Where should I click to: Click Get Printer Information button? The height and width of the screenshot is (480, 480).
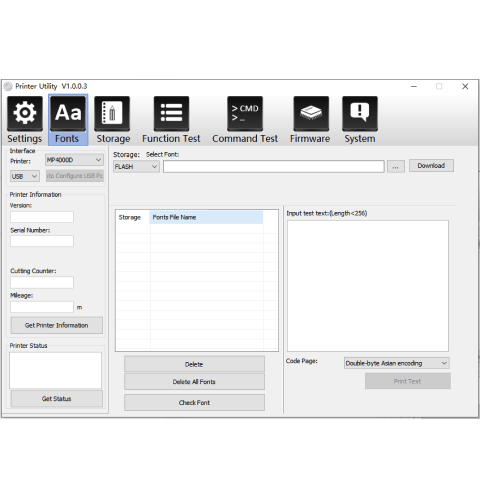(x=57, y=325)
